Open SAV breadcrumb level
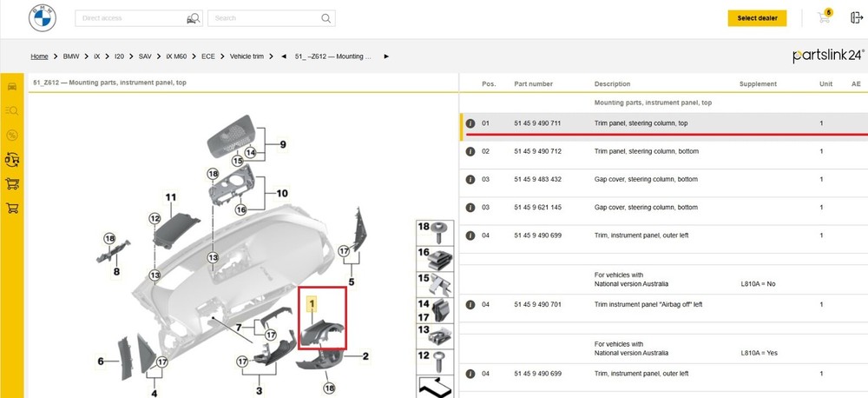 [x=145, y=56]
